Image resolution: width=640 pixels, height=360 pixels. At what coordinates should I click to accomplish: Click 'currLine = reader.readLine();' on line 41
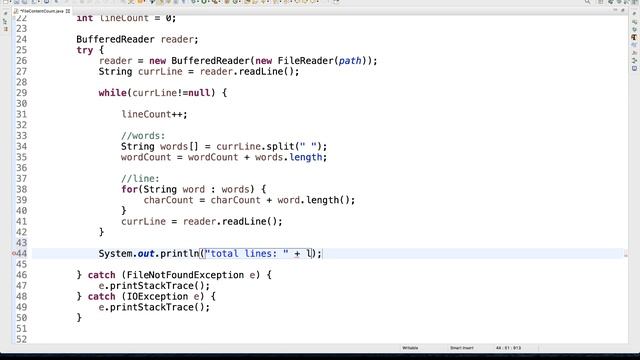coord(202,222)
